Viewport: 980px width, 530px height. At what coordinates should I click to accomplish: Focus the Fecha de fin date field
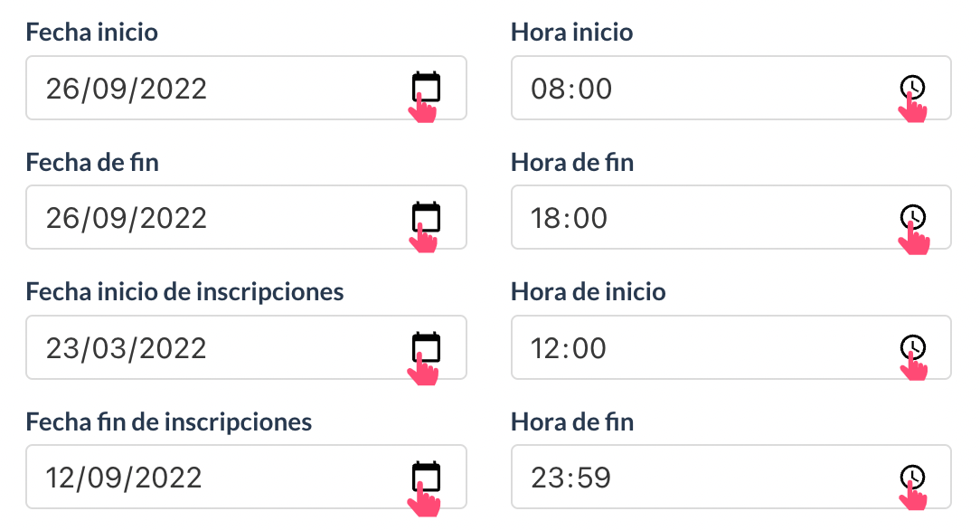pos(246,217)
